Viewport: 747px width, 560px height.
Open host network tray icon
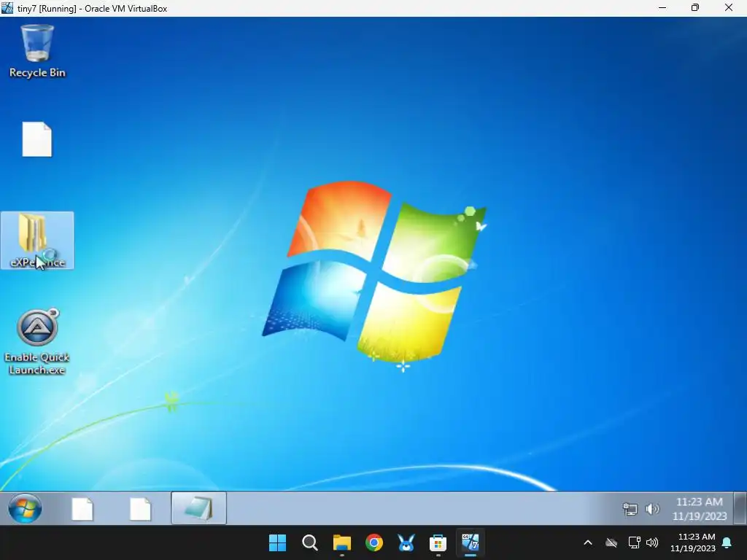634,542
